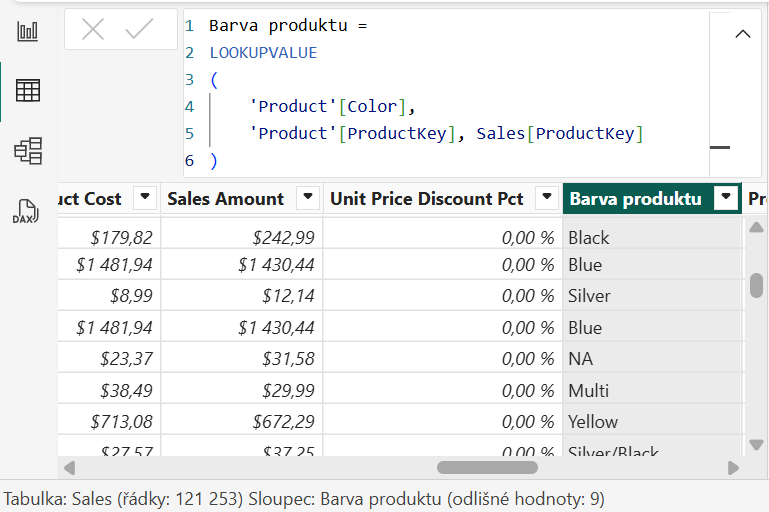Click the vertical scrollbar thumb
The height and width of the screenshot is (512, 769).
click(x=756, y=285)
